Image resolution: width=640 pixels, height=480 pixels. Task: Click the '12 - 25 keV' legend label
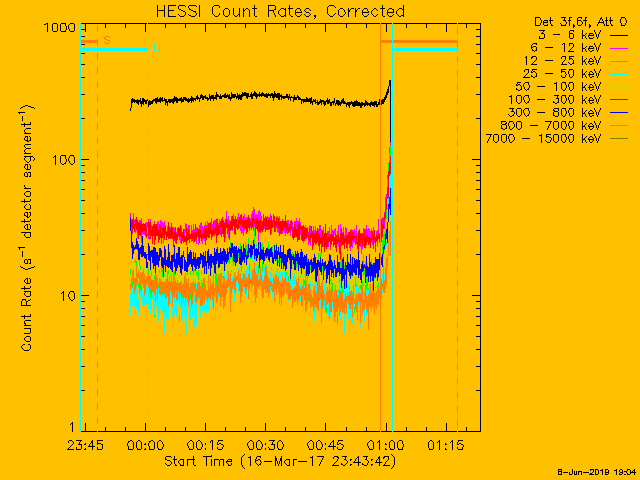click(x=562, y=61)
